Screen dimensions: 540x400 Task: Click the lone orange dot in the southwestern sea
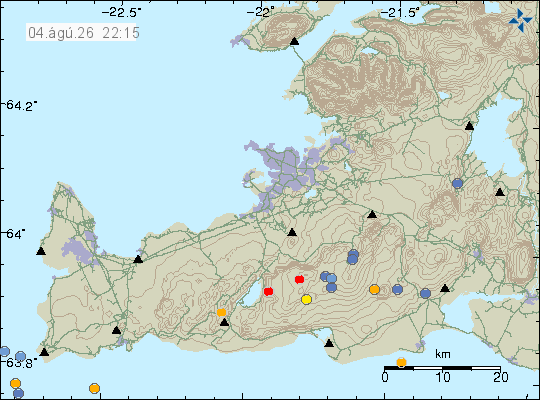click(94, 389)
